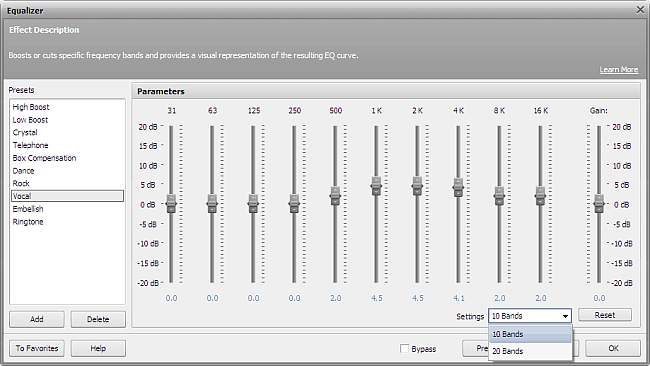Click the 1 K band slider handle
This screenshot has height=366, width=650.
tap(376, 186)
